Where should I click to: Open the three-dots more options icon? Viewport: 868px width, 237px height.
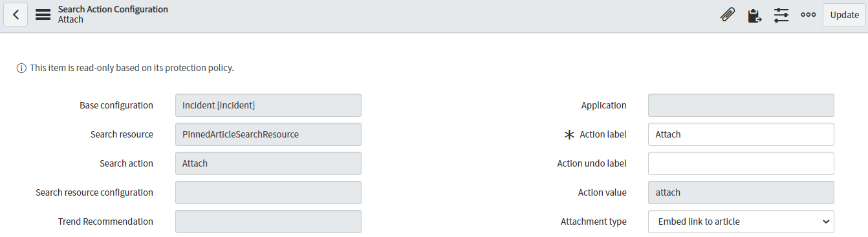coord(808,15)
